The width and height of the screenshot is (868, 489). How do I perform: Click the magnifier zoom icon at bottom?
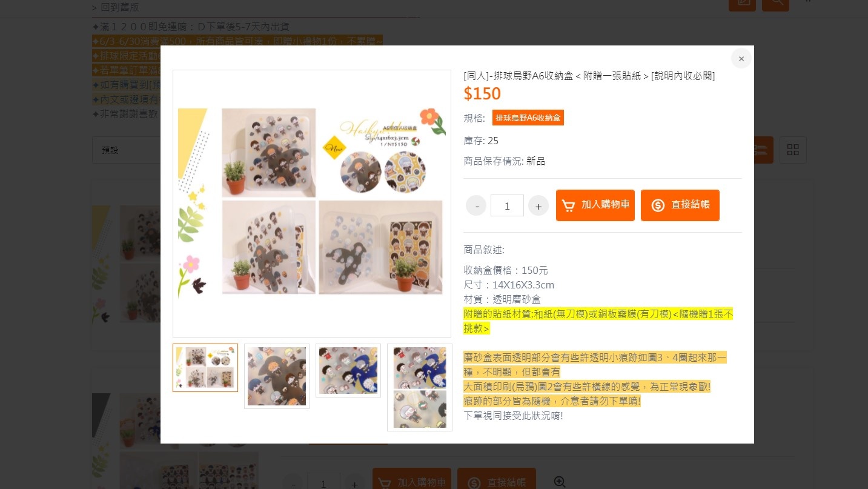pos(560,482)
